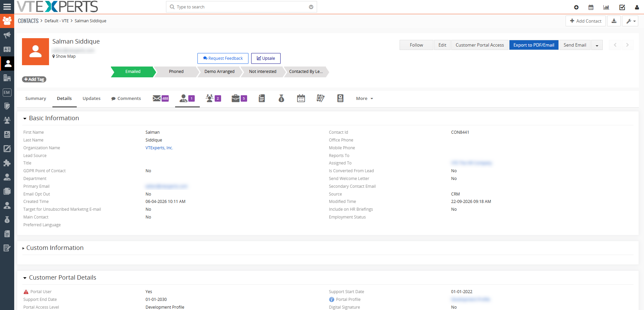644x310 pixels.
Task: Open the money bag related tab icon
Action: click(281, 98)
